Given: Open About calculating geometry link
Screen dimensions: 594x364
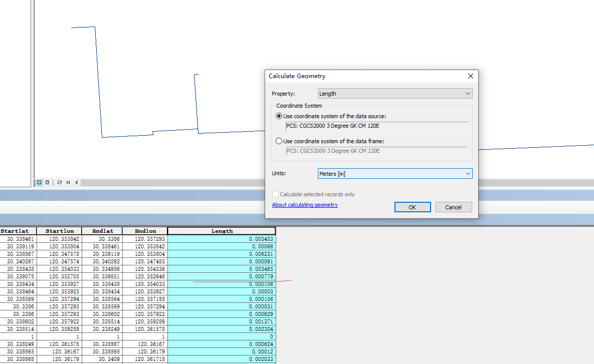Looking at the screenshot, I should [x=305, y=205].
